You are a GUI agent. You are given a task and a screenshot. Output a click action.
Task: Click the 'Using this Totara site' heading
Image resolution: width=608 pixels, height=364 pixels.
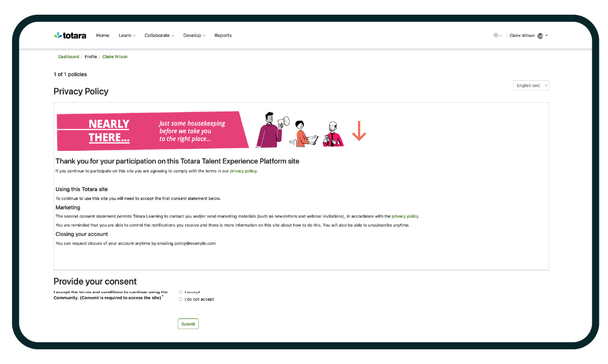[82, 189]
